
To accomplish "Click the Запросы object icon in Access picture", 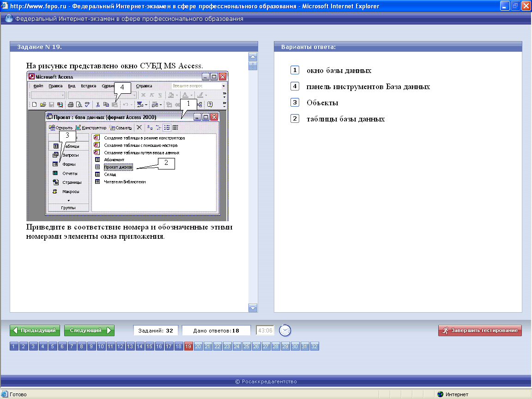I will pyautogui.click(x=55, y=155).
